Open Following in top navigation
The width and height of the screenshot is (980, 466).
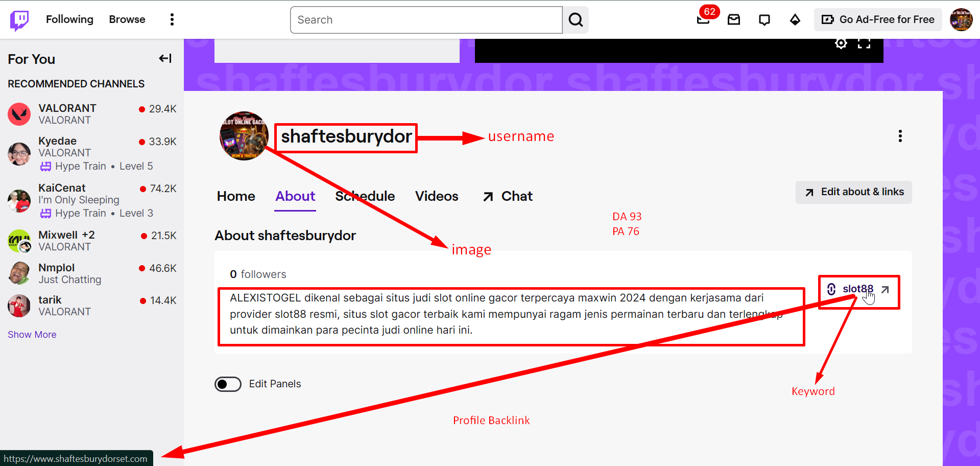click(x=69, y=19)
